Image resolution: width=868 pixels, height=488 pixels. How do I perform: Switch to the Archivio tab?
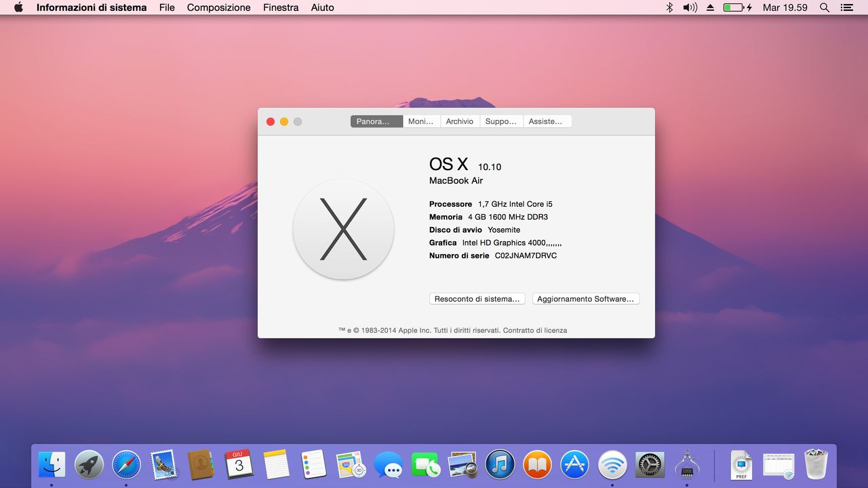click(x=460, y=121)
